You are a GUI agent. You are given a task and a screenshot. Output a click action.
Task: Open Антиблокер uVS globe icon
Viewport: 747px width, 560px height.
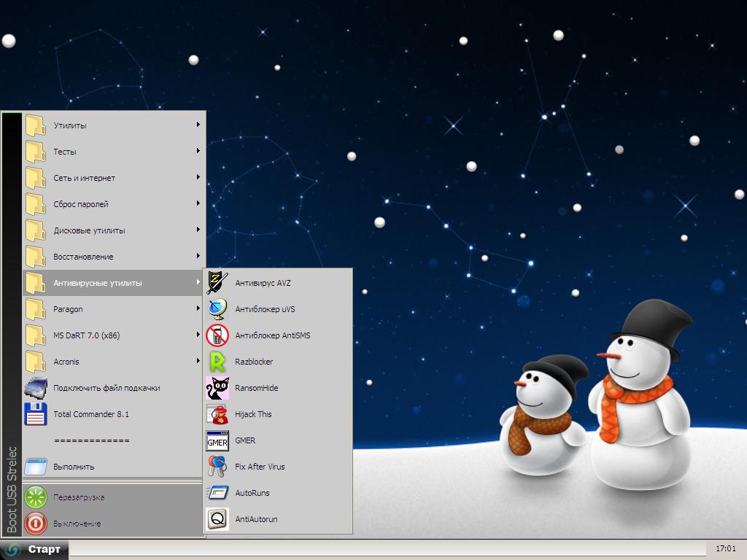[x=217, y=309]
